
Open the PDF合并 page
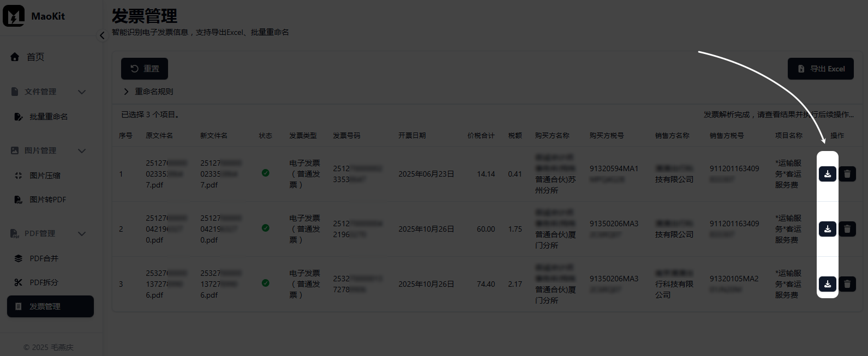coord(44,258)
